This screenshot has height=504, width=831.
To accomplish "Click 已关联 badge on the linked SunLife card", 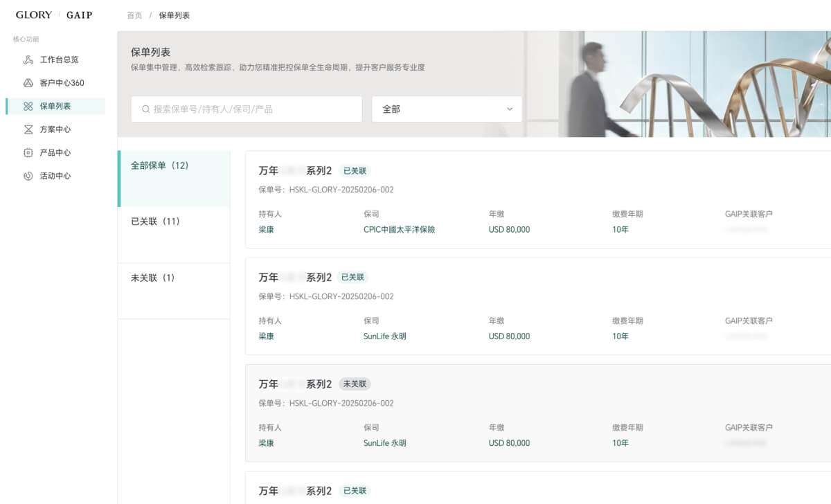I will click(355, 277).
